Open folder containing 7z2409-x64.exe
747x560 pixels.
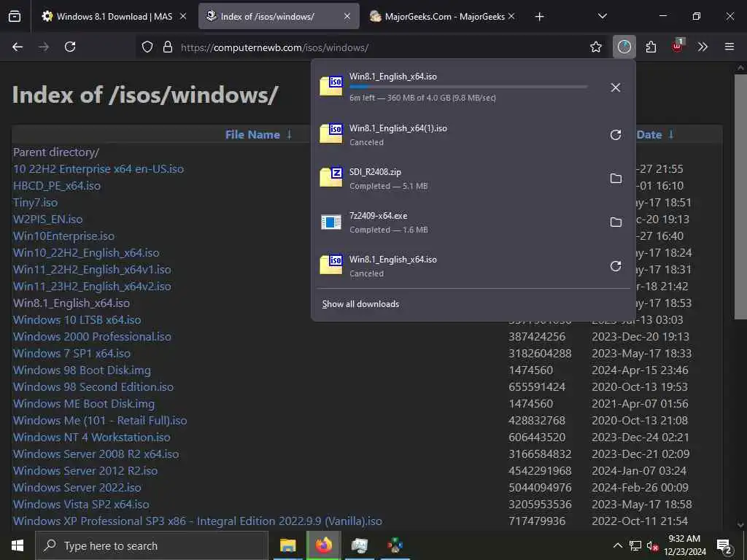point(616,222)
